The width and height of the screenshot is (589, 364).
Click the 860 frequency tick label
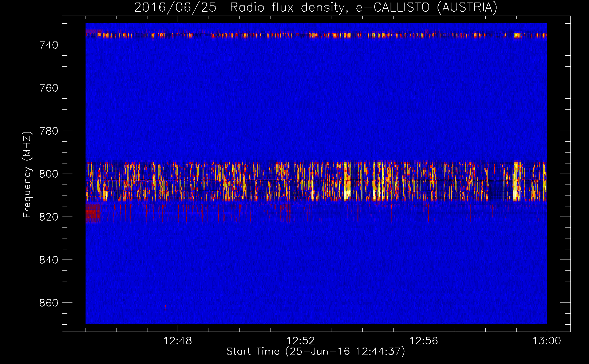coord(49,303)
